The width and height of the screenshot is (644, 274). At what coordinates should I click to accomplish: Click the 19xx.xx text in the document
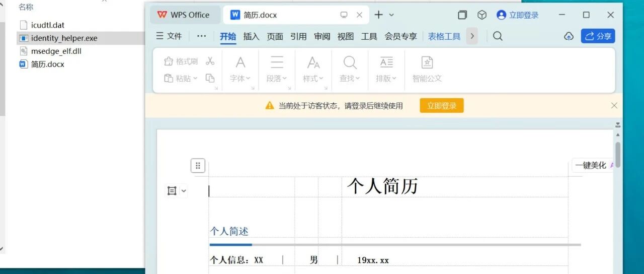pos(373,260)
